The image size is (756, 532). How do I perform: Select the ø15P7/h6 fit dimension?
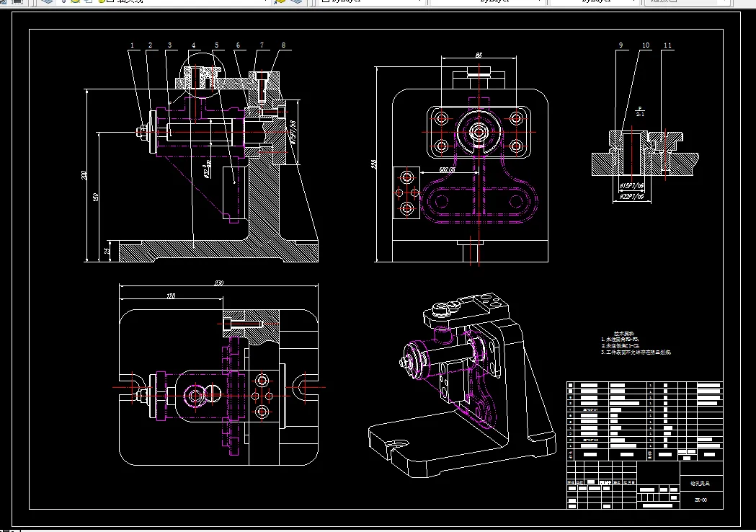(631, 186)
